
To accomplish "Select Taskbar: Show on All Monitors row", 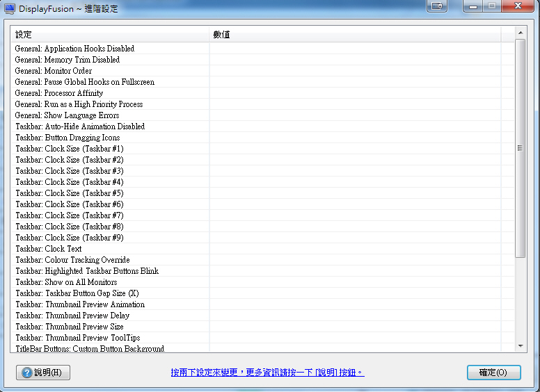I will point(66,282).
